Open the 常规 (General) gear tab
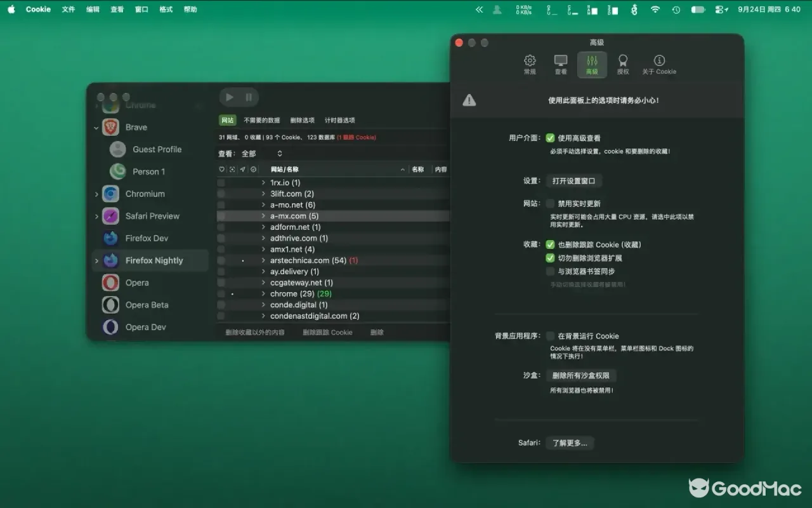812x508 pixels. click(530, 65)
